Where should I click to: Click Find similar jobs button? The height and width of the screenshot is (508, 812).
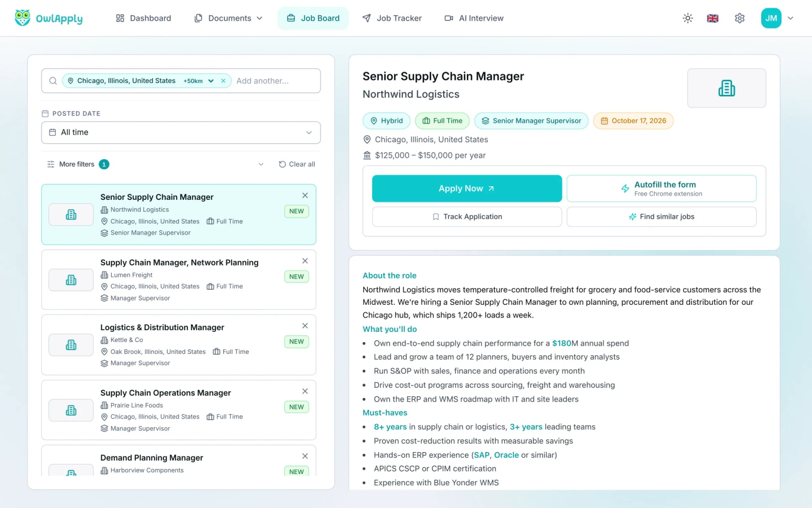(661, 217)
